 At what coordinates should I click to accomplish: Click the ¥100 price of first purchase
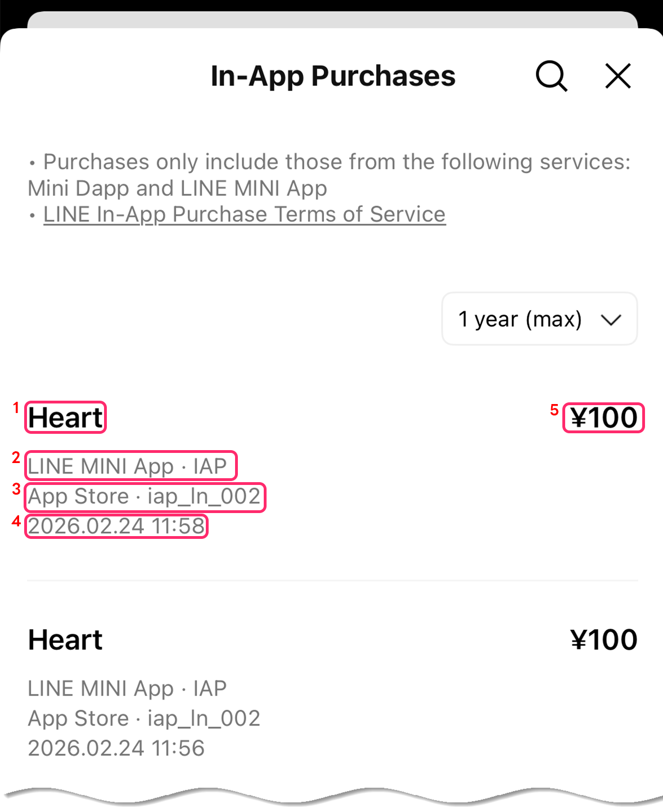coord(603,418)
